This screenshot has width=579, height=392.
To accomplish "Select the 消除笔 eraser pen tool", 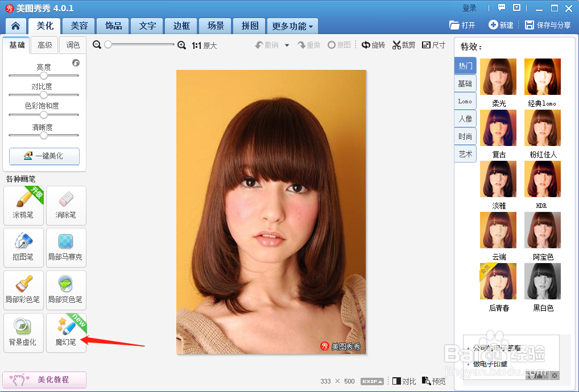I will pyautogui.click(x=66, y=206).
